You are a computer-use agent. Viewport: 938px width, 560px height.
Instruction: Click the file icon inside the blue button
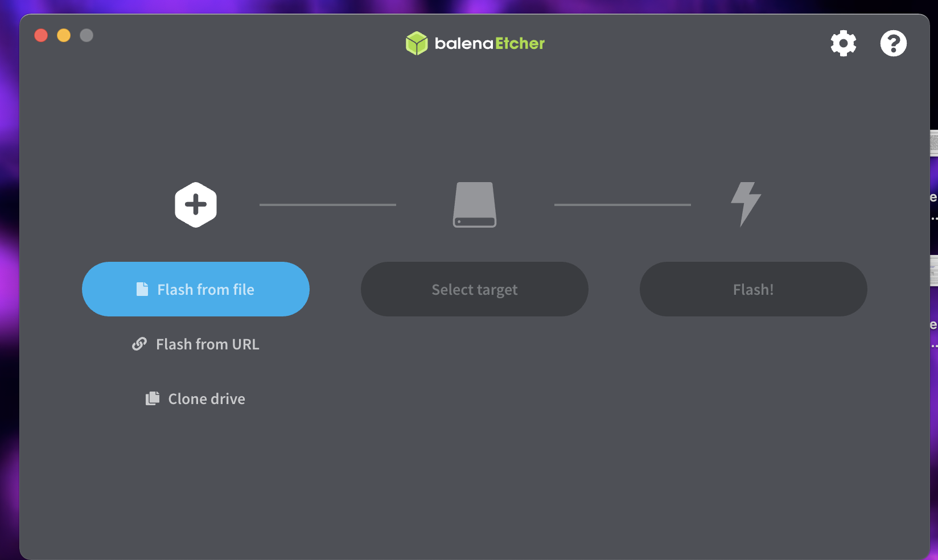click(x=142, y=289)
